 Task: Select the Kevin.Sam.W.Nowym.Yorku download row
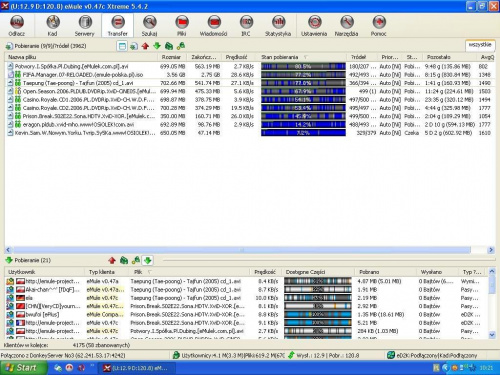click(250, 133)
